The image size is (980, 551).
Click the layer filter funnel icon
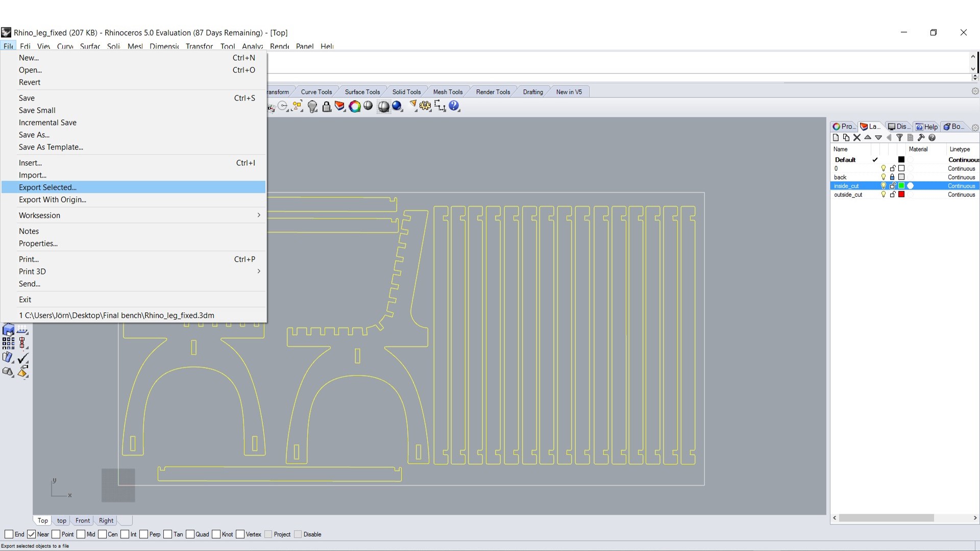(x=899, y=138)
